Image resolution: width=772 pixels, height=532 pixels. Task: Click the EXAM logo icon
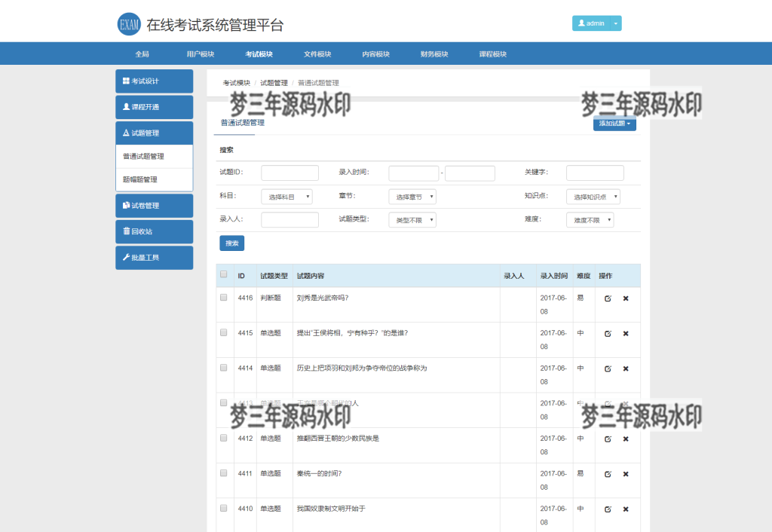click(129, 24)
